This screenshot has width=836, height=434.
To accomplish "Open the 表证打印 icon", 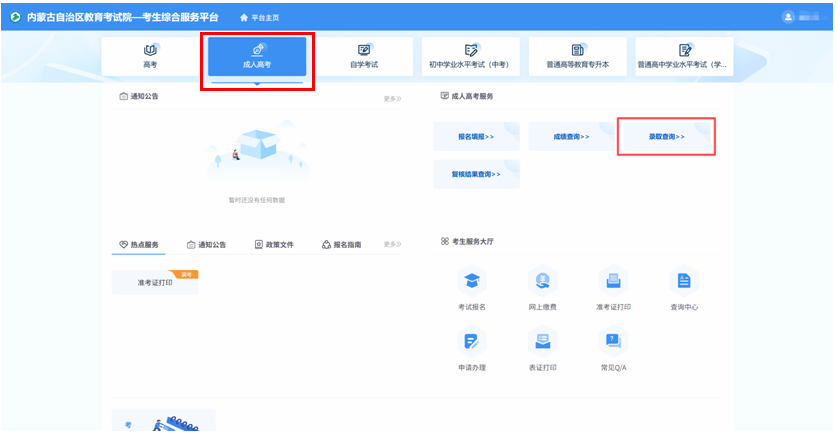I will click(x=542, y=342).
